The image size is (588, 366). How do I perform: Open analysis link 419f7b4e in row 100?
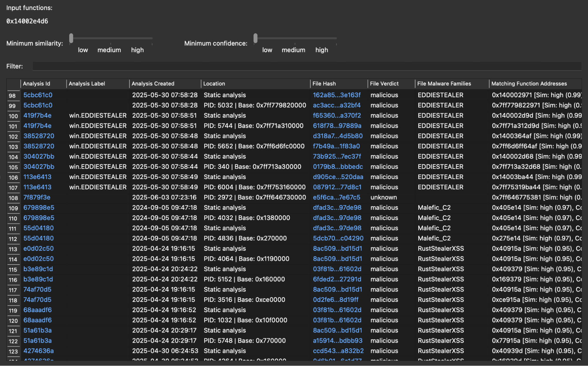(x=37, y=116)
